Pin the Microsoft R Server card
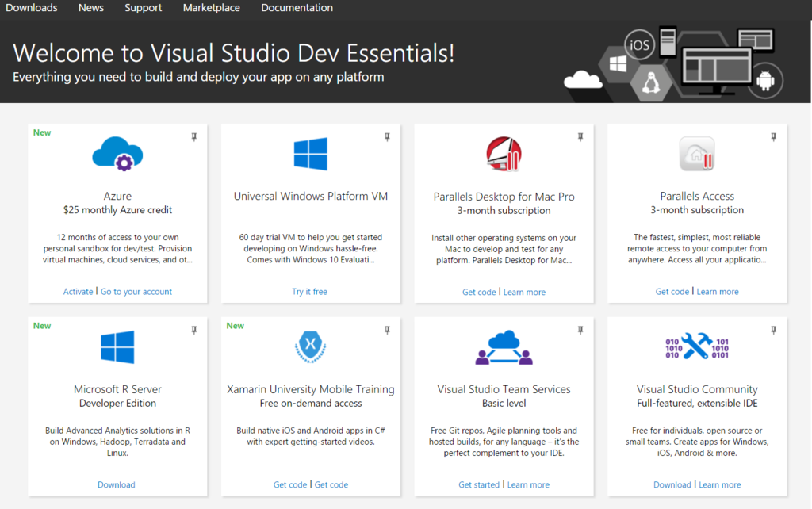The image size is (812, 509). (x=194, y=330)
